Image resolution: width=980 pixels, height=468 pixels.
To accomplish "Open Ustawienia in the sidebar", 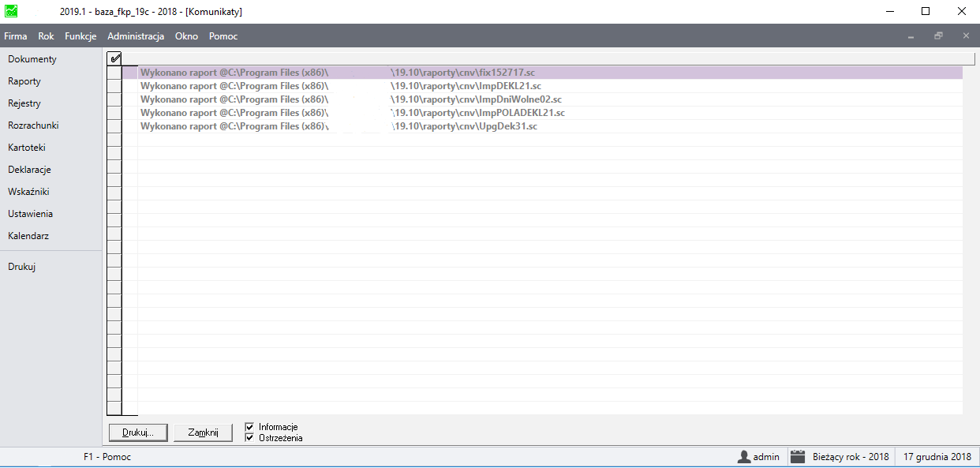I will [31, 214].
